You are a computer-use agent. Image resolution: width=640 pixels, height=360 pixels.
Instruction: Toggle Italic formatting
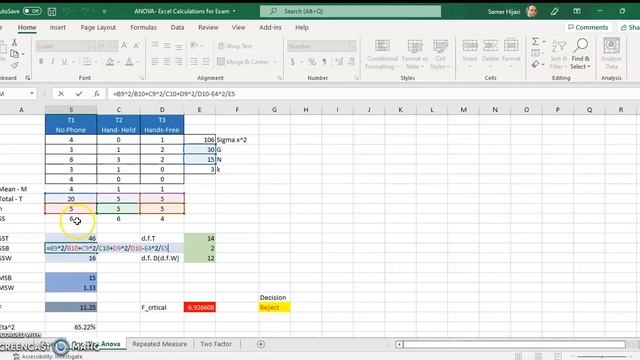53,62
